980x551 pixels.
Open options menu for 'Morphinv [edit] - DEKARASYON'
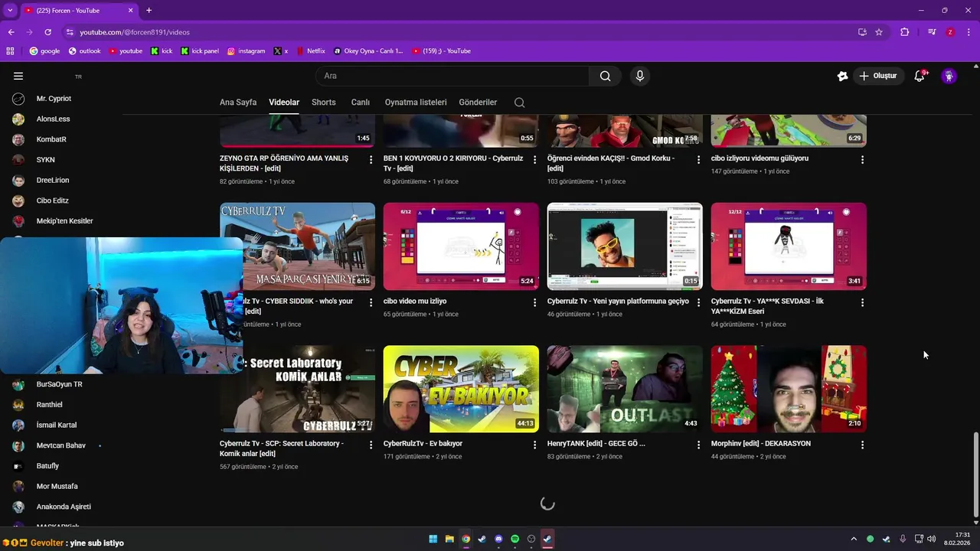[x=862, y=445]
